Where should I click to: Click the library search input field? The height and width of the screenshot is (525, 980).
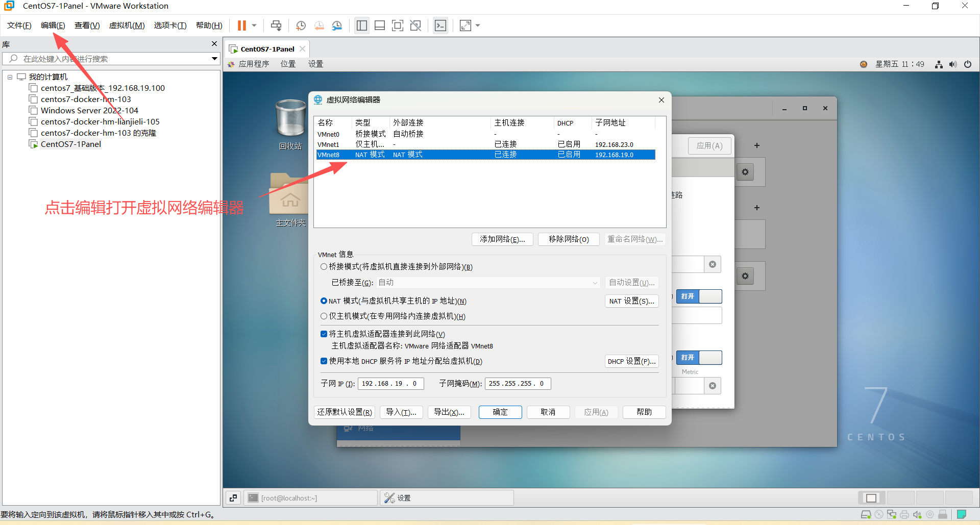[107, 59]
